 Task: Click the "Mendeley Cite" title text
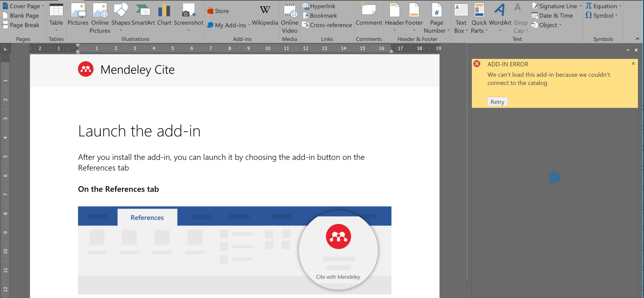[137, 70]
